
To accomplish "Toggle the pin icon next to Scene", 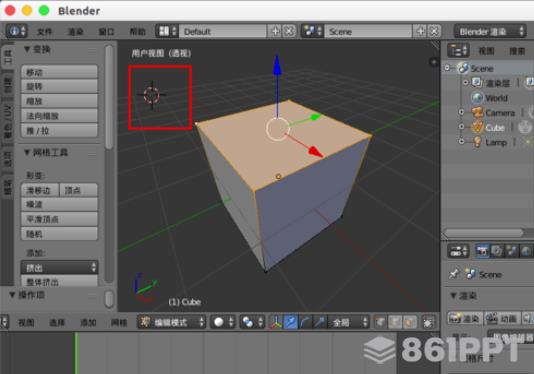I will 454,274.
